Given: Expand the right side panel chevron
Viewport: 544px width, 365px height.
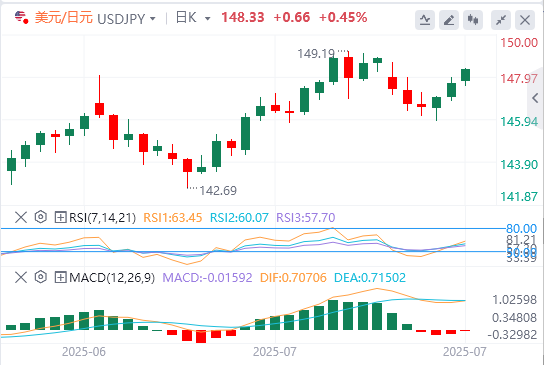Looking at the screenshot, I should tap(535, 98).
